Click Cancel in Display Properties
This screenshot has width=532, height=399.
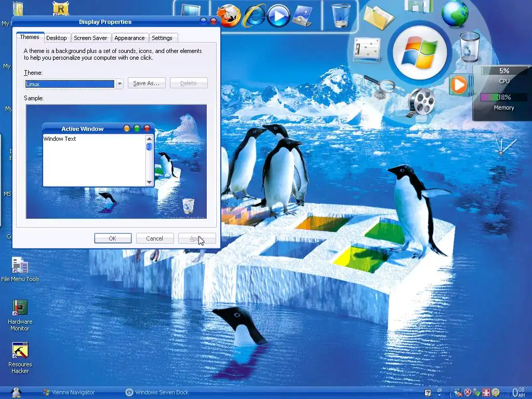(x=155, y=238)
